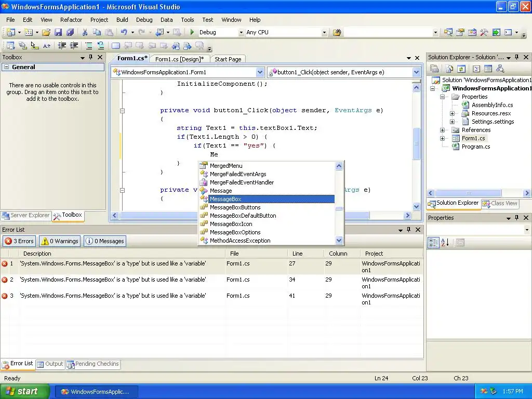Click the Toggle Bookmark icon
The image size is (532, 399).
[116, 46]
